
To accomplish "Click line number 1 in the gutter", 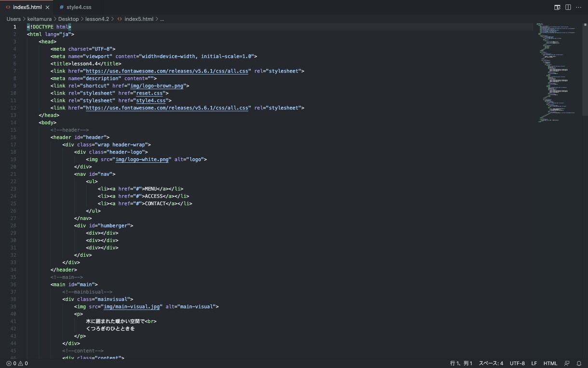I will (x=15, y=27).
